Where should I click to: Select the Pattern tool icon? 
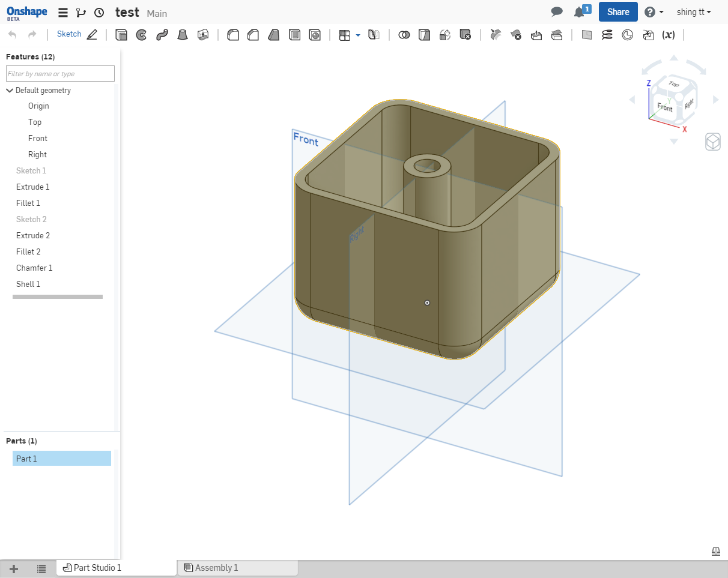point(344,35)
